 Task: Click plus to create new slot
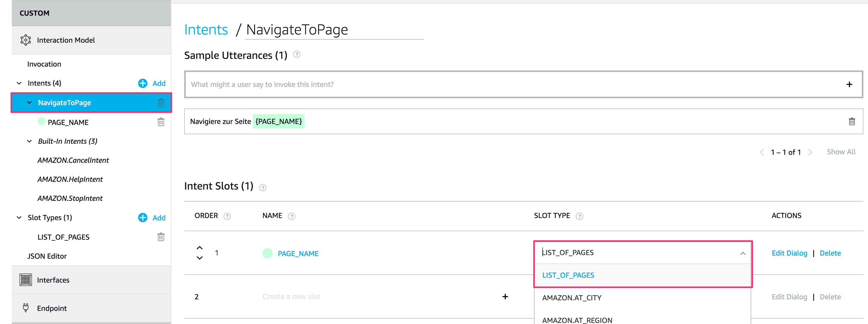505,296
